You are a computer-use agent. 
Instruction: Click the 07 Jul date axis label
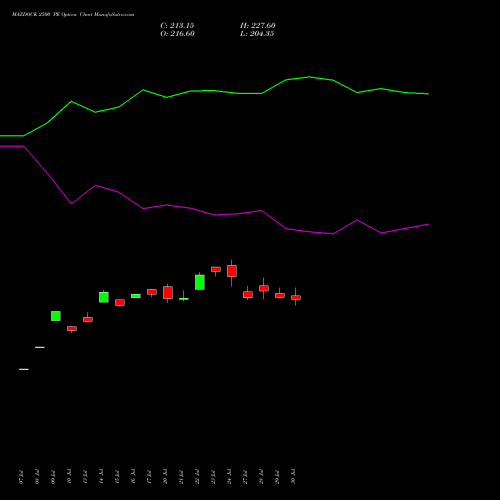point(21,477)
